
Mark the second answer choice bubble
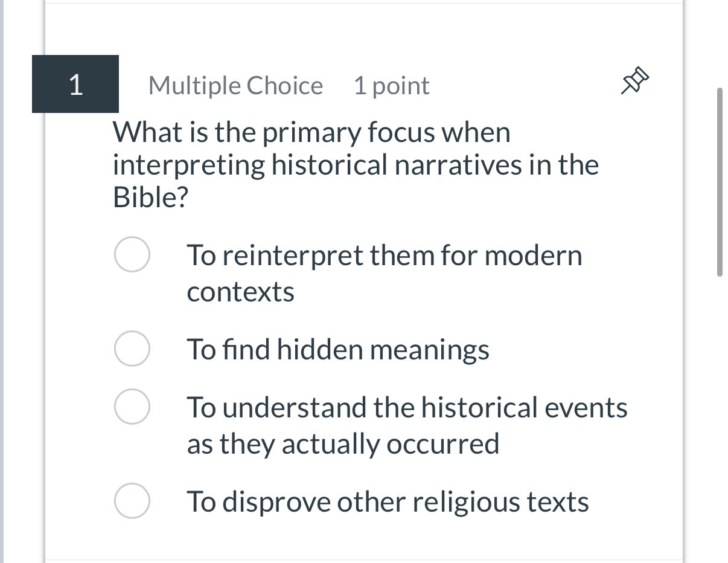pyautogui.click(x=132, y=349)
